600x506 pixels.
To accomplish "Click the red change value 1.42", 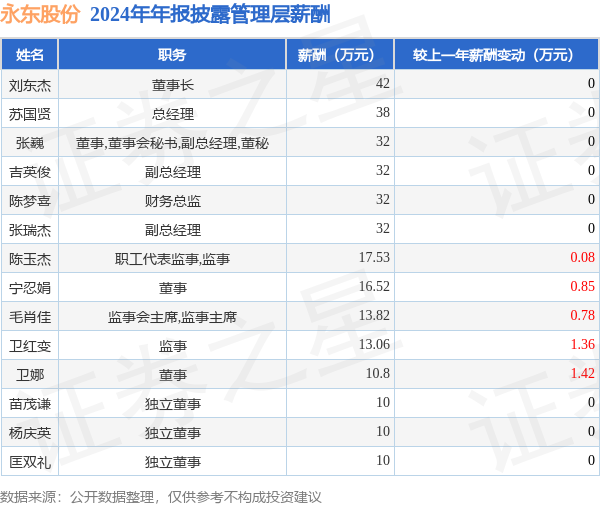I will tap(582, 373).
